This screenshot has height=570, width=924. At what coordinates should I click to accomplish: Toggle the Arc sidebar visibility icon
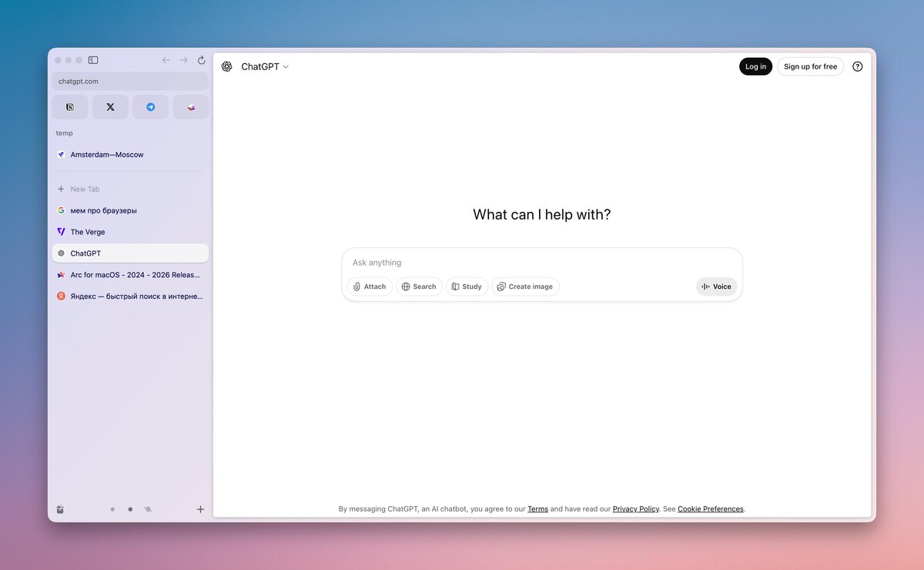pos(93,60)
